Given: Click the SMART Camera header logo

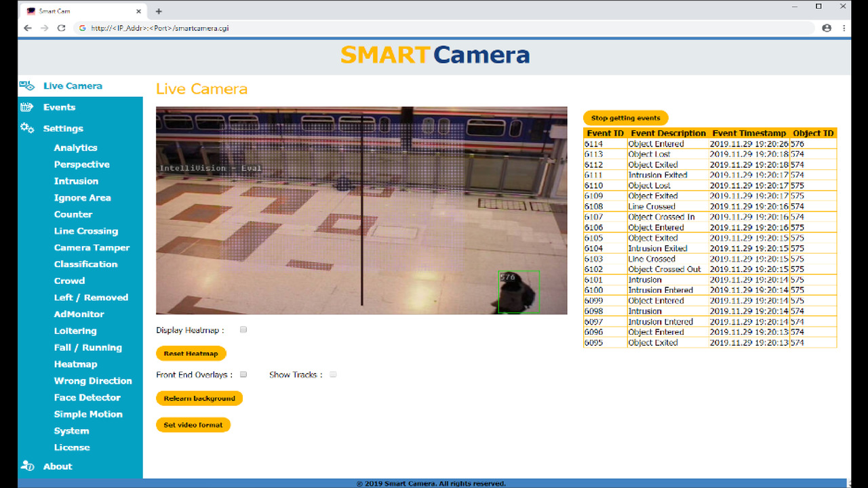Looking at the screenshot, I should 435,55.
